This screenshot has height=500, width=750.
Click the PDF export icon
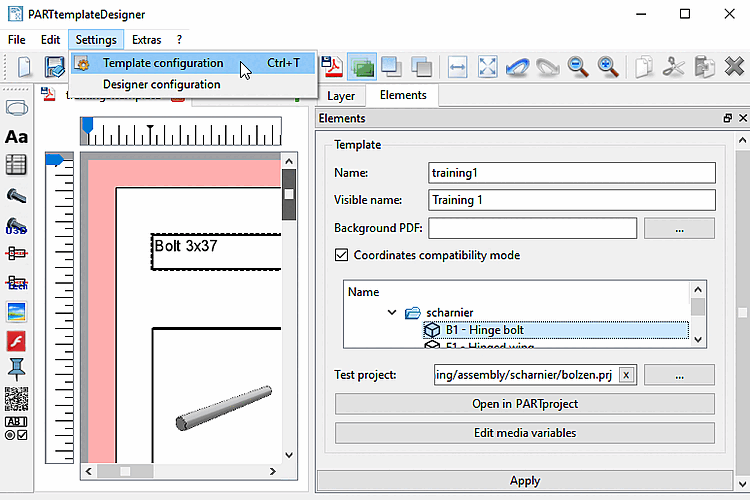pyautogui.click(x=332, y=67)
